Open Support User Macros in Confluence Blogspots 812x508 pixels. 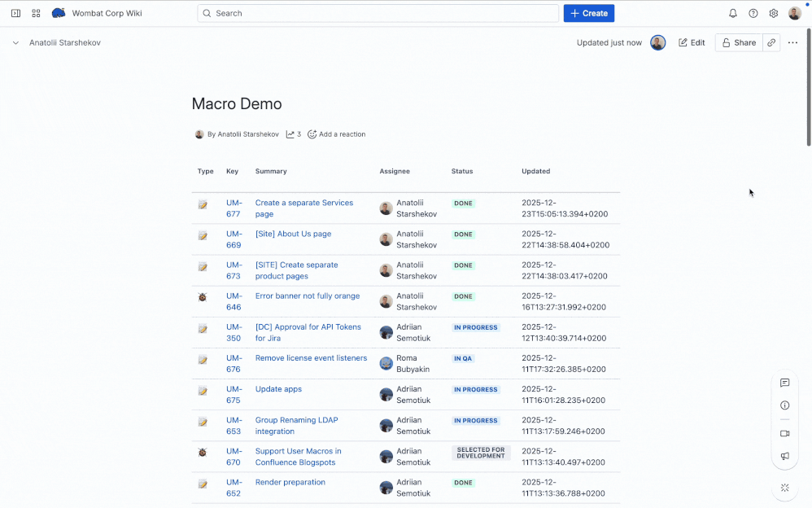299,457
